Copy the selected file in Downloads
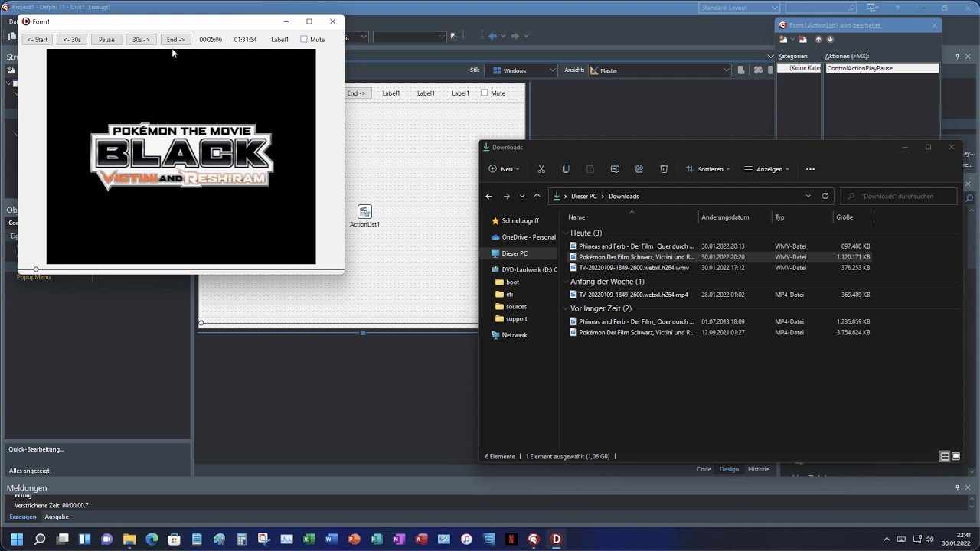Viewport: 980px width, 551px height. [566, 169]
